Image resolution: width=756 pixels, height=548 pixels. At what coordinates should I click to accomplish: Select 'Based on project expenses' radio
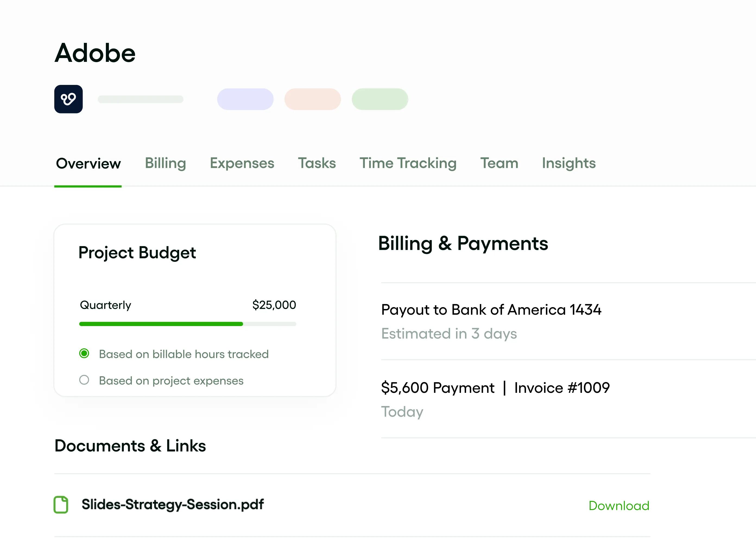pyautogui.click(x=84, y=380)
